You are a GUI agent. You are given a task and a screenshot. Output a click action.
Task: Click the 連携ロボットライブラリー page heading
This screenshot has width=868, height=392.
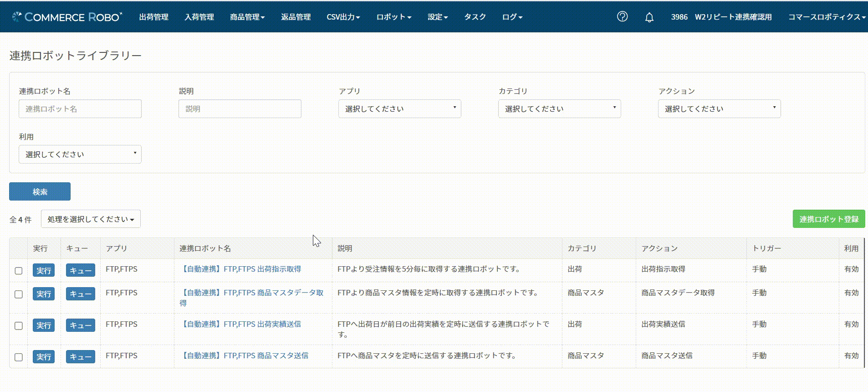(76, 56)
